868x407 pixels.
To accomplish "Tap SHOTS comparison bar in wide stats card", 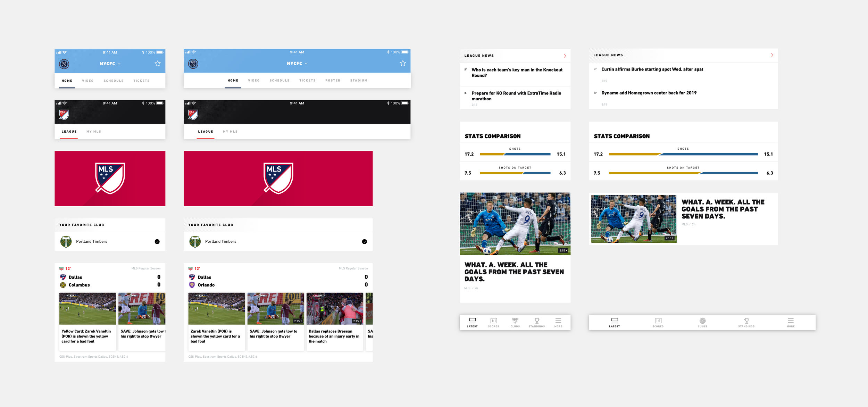I will 683,154.
